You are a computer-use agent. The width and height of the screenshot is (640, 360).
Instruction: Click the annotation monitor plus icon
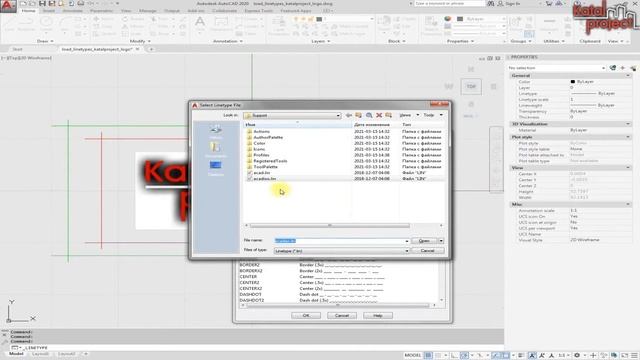[593, 356]
